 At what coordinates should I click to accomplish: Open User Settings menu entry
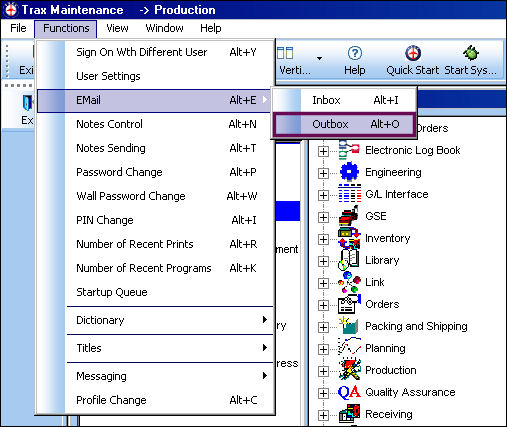(155, 76)
